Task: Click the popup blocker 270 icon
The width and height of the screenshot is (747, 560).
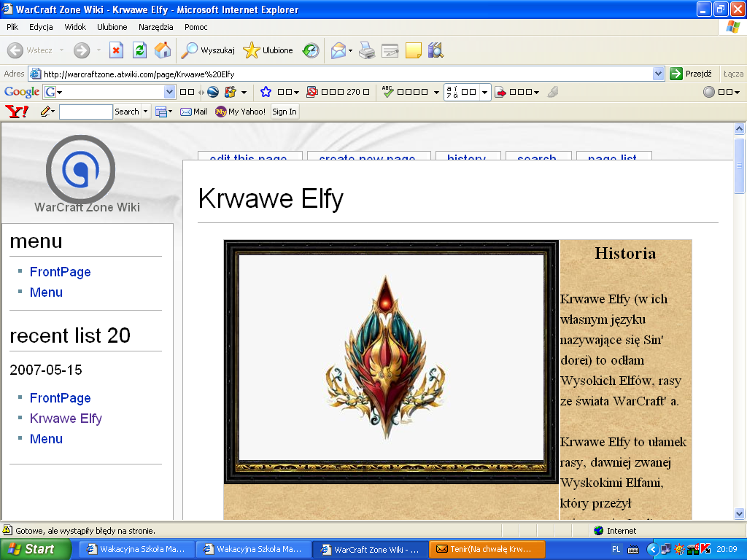Action: (311, 92)
